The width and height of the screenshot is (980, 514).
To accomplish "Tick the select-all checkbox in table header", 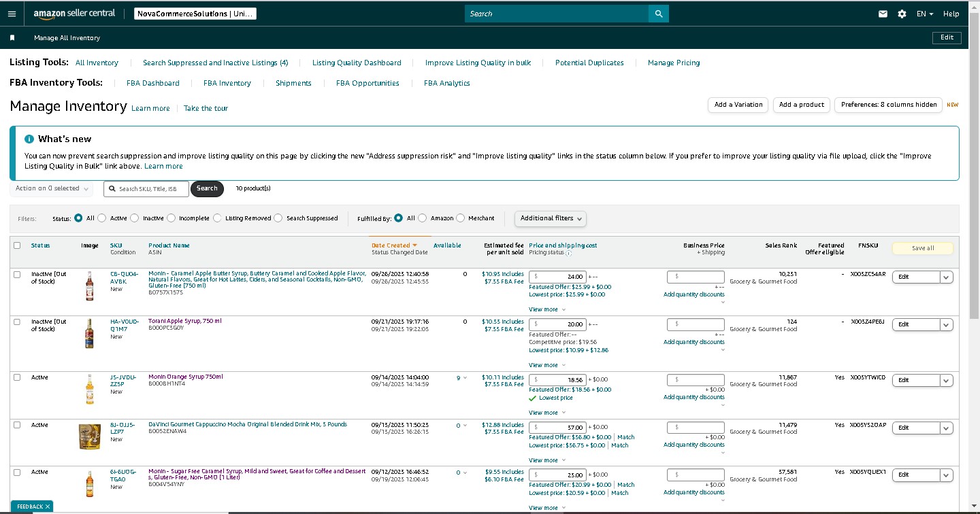I will [17, 245].
